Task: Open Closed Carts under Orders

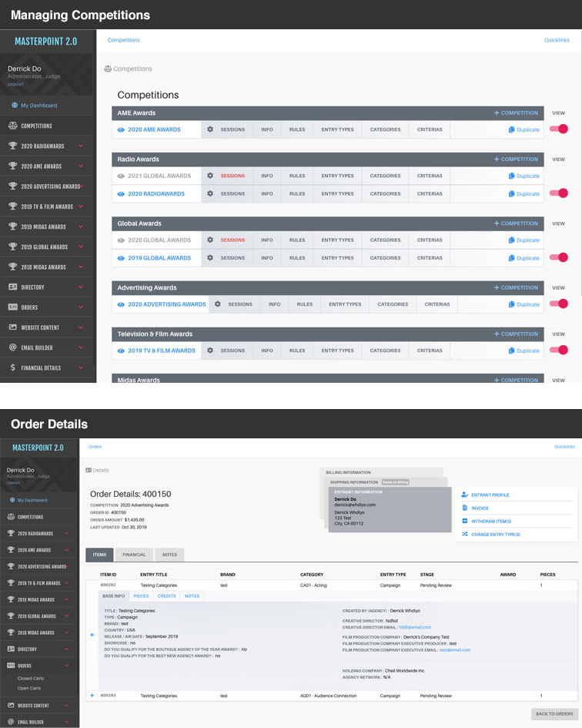Action: coord(31,679)
